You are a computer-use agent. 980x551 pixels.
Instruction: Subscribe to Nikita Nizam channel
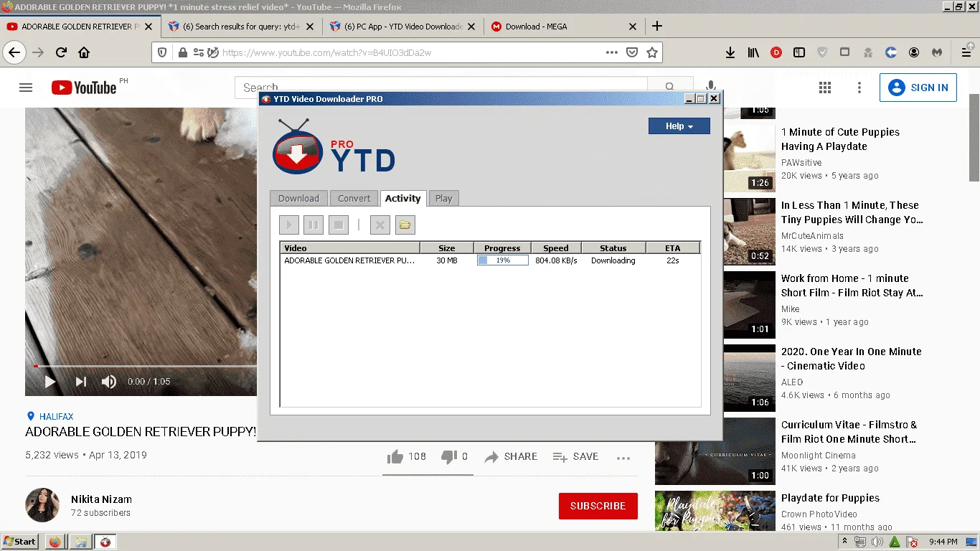pyautogui.click(x=598, y=506)
